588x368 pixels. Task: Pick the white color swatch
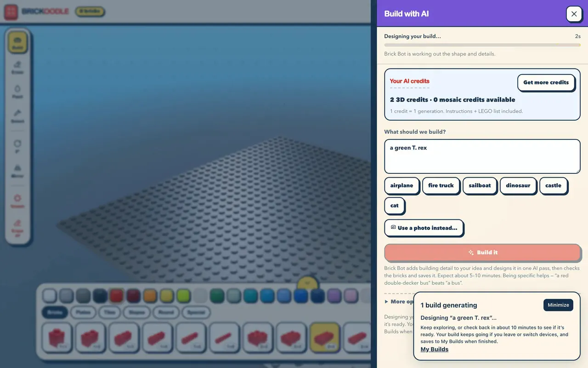[50, 296]
